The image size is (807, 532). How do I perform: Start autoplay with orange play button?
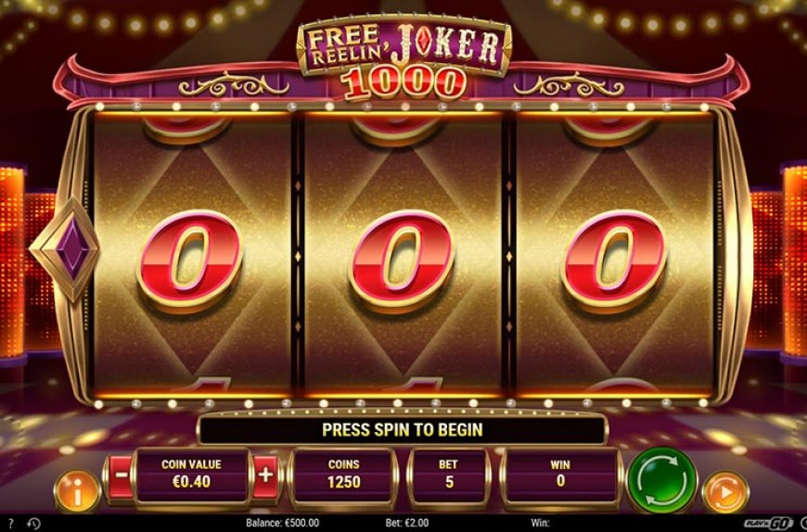tap(725, 492)
